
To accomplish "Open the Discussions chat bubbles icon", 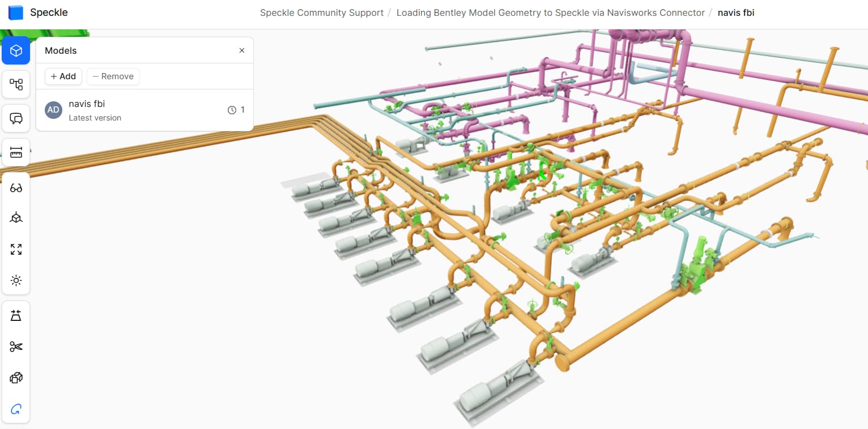I will 16,118.
